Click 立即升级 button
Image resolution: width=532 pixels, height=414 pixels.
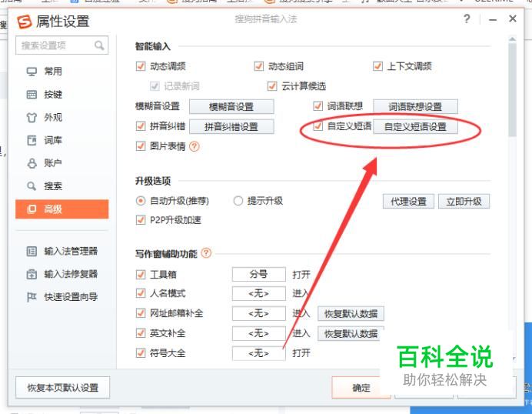464,202
